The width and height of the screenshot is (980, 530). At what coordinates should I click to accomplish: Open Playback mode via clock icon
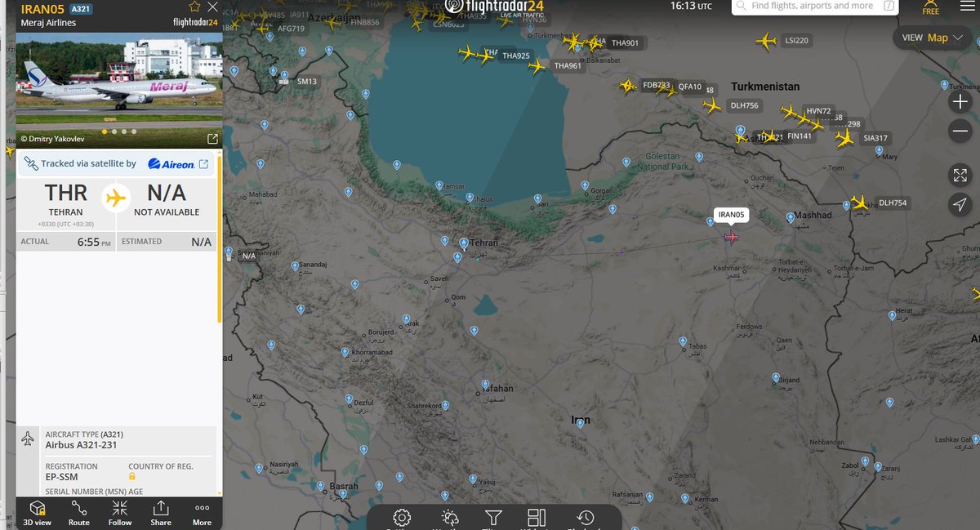click(585, 518)
